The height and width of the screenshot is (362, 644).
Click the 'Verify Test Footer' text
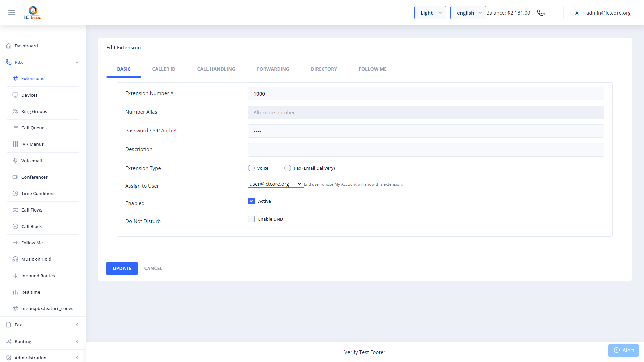click(365, 352)
